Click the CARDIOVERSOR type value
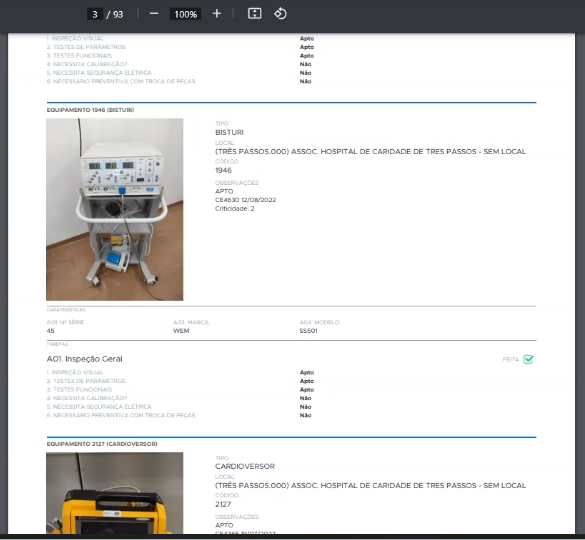Screen dimensions: 585x540 point(245,466)
